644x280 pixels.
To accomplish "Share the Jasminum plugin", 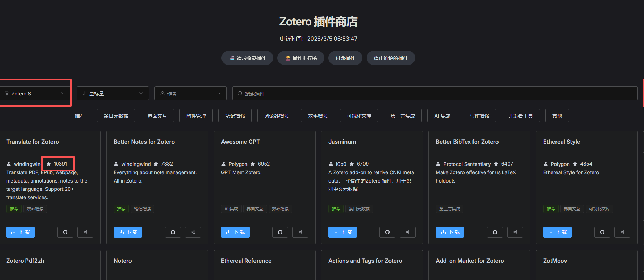I will pyautogui.click(x=408, y=232).
